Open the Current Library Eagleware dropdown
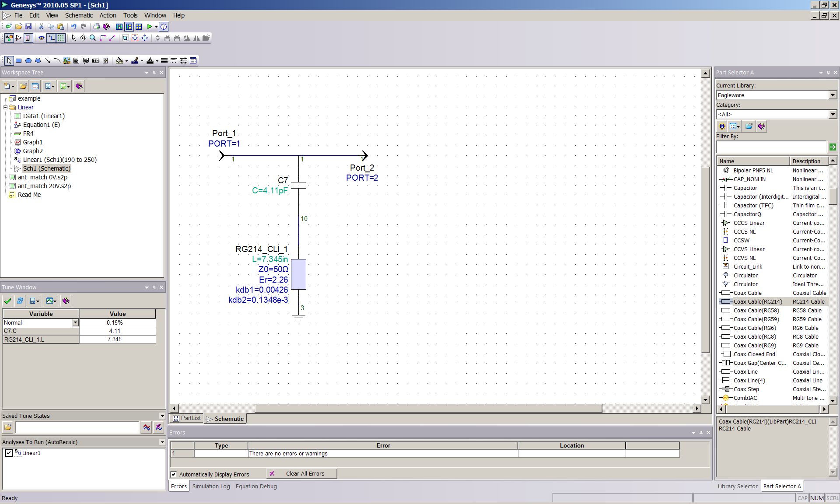This screenshot has height=504, width=840. click(833, 95)
